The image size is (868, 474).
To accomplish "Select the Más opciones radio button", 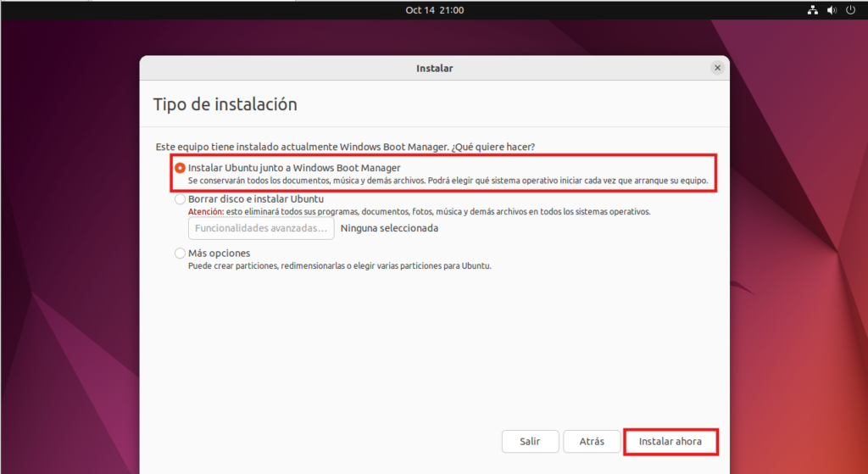I will pos(180,253).
